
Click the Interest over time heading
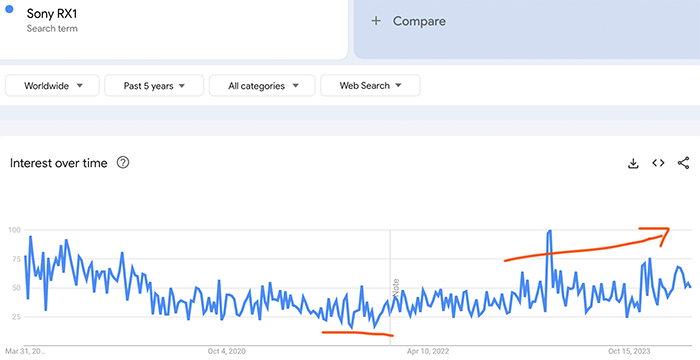[x=58, y=163]
